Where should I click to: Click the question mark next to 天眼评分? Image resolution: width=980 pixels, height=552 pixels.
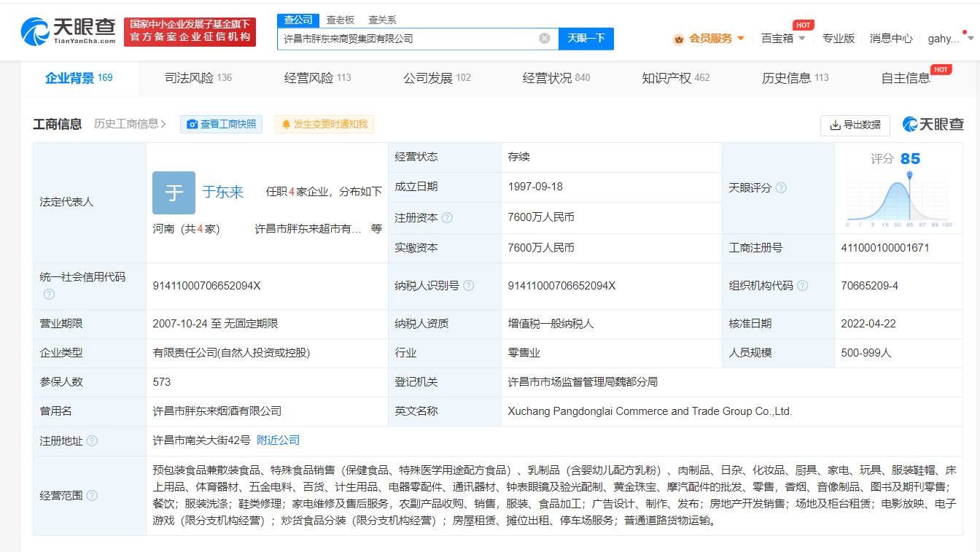click(x=781, y=187)
